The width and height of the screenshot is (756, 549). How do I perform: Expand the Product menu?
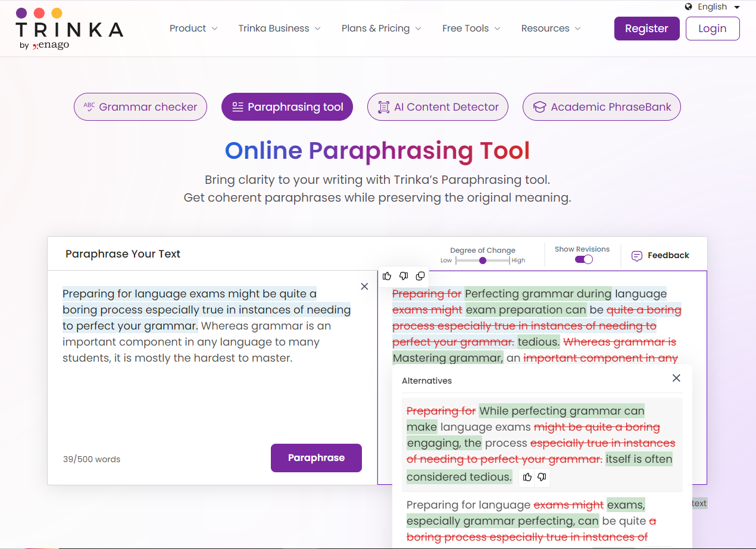(x=193, y=28)
